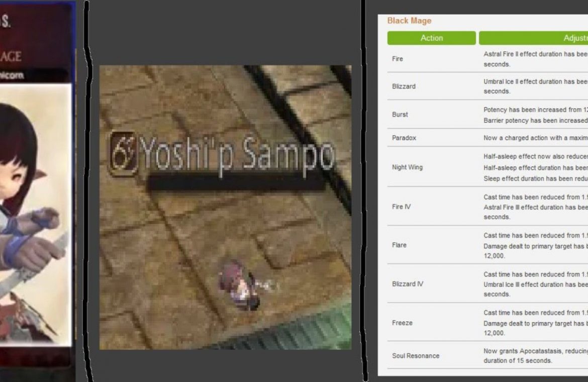Click the Night Wing action cell

pyautogui.click(x=407, y=167)
